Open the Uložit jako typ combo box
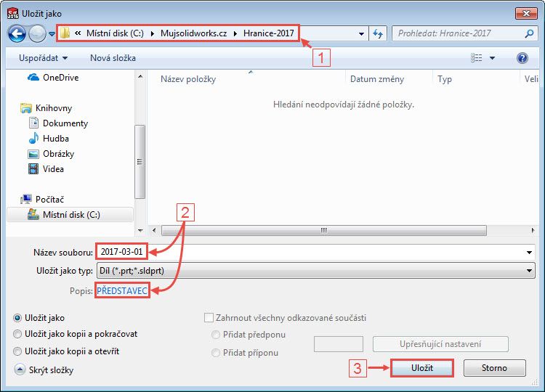This screenshot has height=392, width=545. point(315,271)
